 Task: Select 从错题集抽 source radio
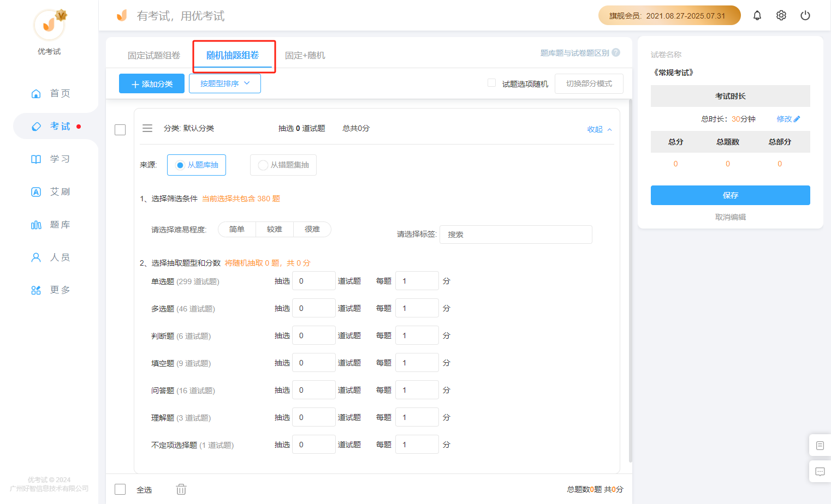tap(283, 165)
